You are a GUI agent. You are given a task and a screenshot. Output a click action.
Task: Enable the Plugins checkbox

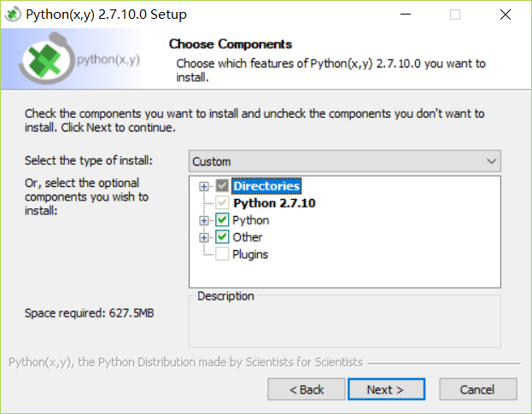coord(222,254)
